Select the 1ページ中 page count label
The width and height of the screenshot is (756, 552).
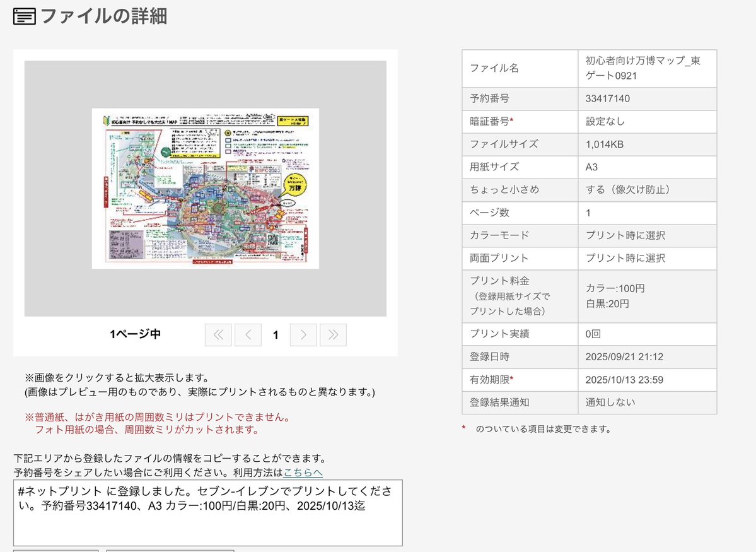tap(135, 334)
